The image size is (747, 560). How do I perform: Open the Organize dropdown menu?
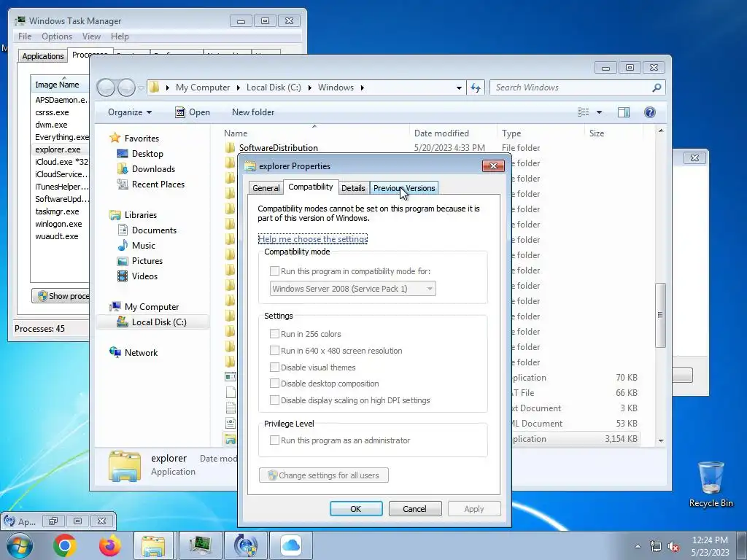pos(130,112)
